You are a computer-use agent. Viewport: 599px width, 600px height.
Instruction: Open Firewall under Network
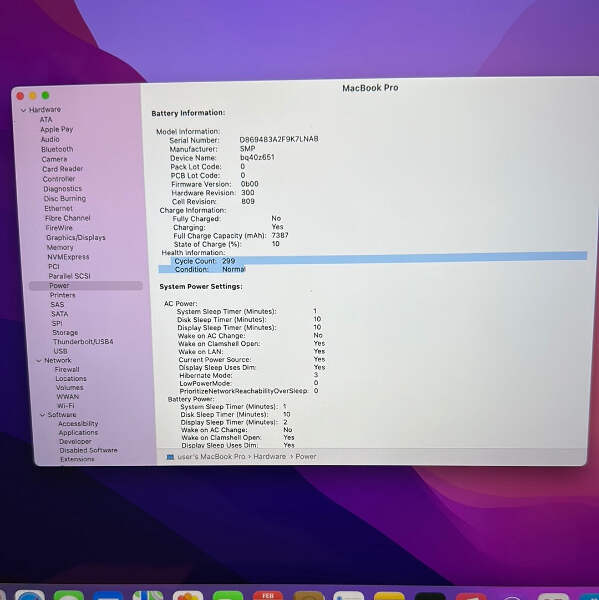pyautogui.click(x=67, y=370)
